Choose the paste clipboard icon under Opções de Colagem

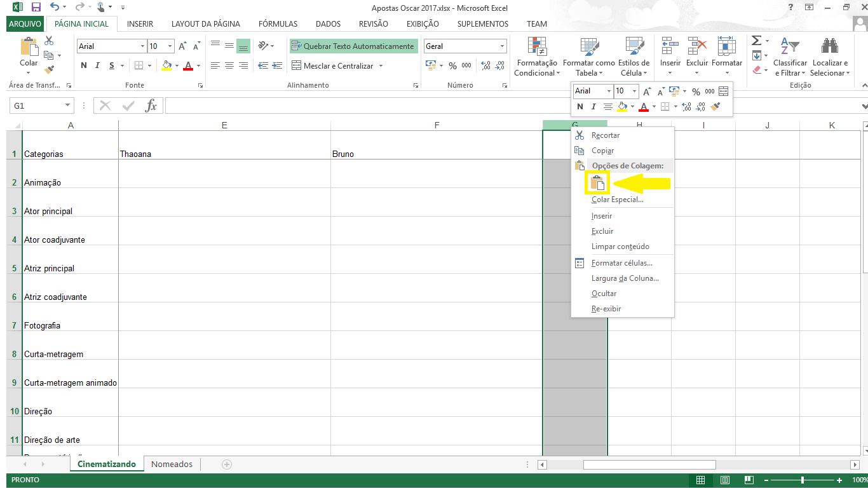(x=597, y=183)
